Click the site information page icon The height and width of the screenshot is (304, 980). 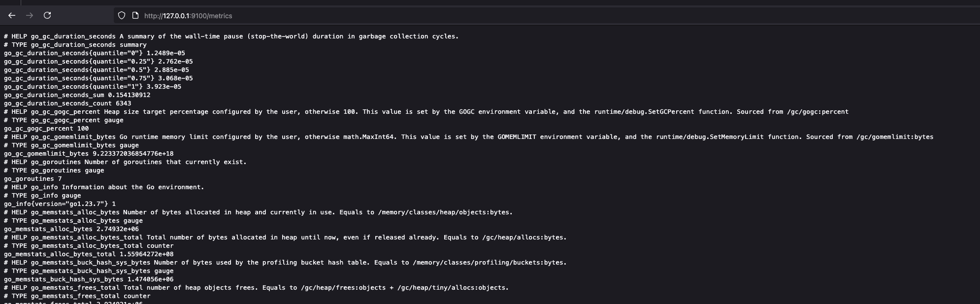pos(135,16)
